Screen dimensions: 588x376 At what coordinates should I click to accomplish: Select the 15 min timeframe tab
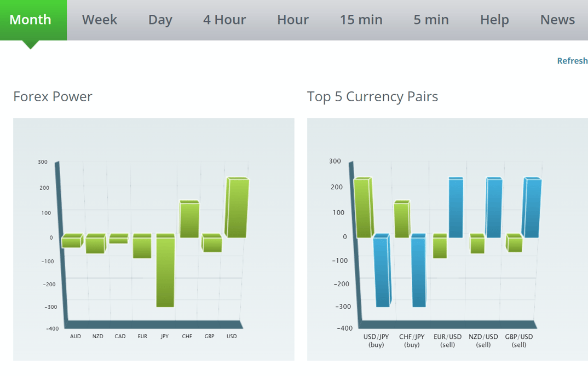[x=361, y=20]
